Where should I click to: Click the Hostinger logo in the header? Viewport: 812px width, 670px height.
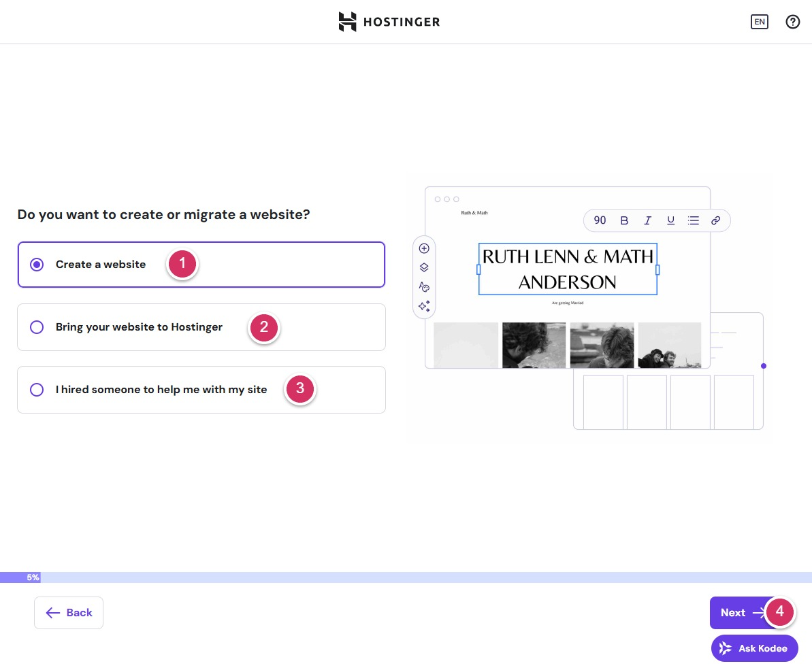pos(389,22)
